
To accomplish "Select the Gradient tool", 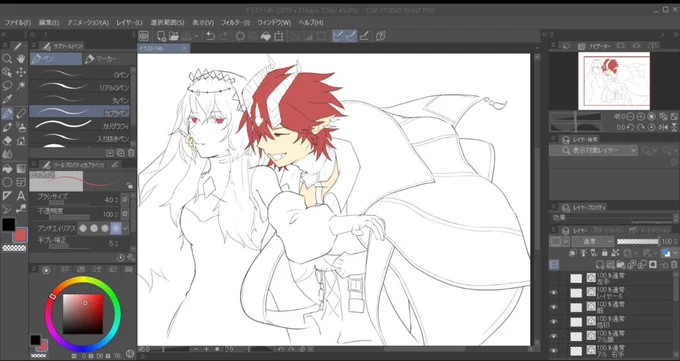I will 21,168.
